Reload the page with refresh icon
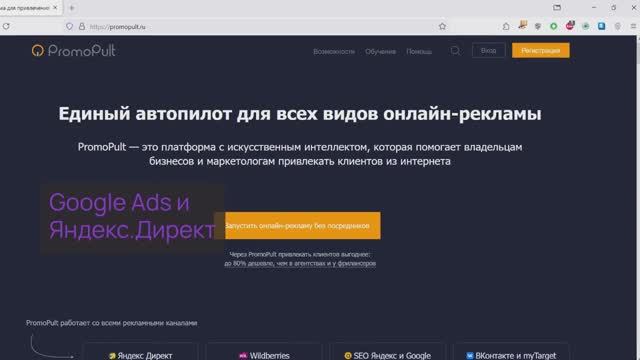Image resolution: width=640 pixels, height=360 pixels. point(6,27)
